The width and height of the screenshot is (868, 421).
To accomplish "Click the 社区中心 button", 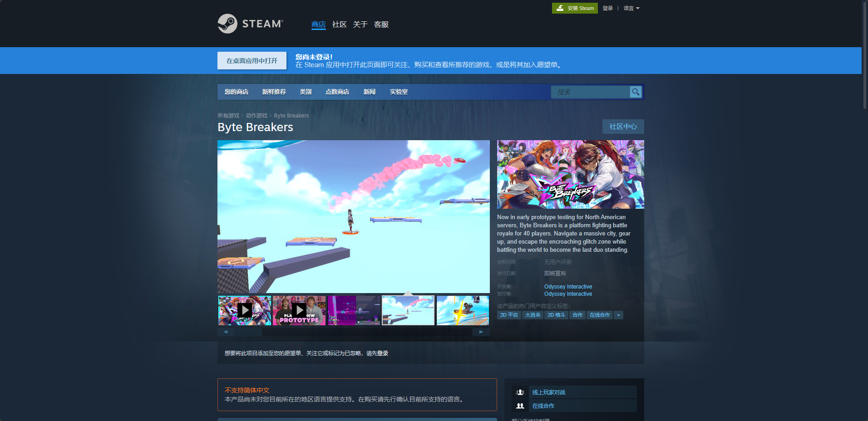I will [623, 127].
